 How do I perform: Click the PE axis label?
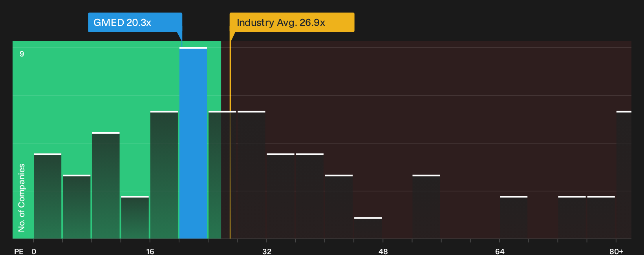pyautogui.click(x=19, y=251)
